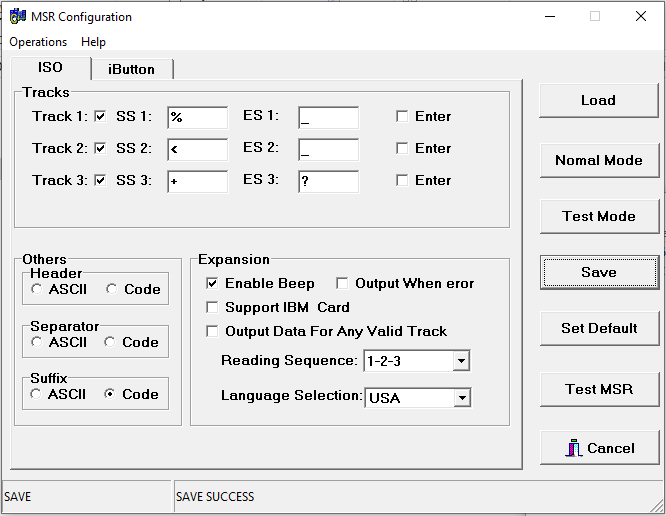
Task: Select ASCII radio button under Suffix
Action: click(x=37, y=394)
